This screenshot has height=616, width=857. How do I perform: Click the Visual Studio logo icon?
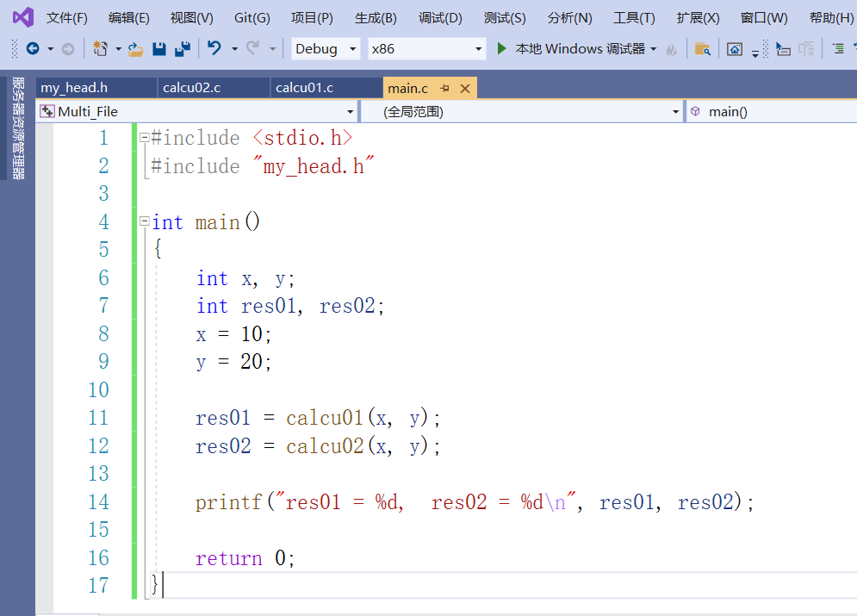click(23, 18)
